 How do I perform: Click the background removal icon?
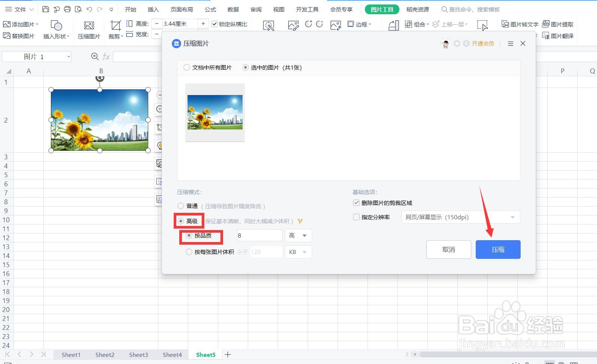(269, 25)
